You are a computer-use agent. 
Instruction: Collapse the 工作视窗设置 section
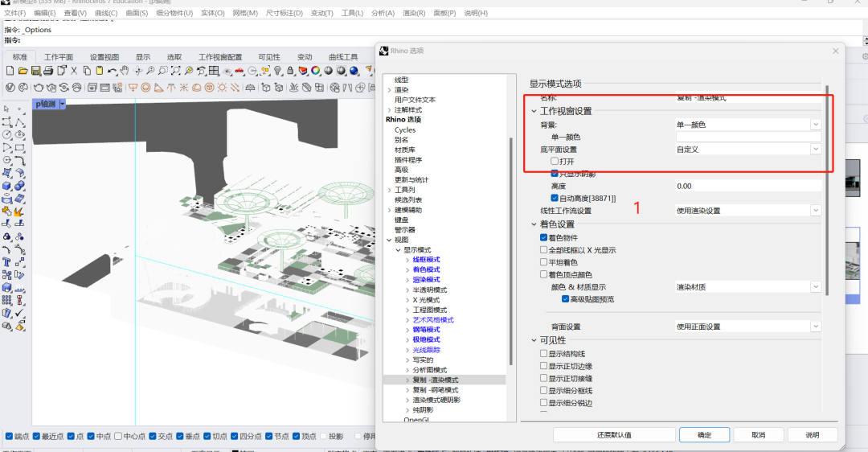(x=534, y=111)
